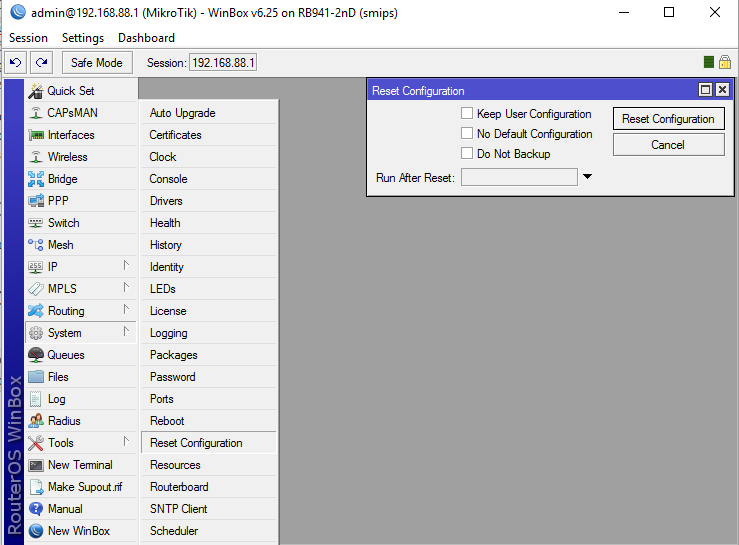Open the Dashboard menu
The height and width of the screenshot is (545, 739).
[x=146, y=38]
